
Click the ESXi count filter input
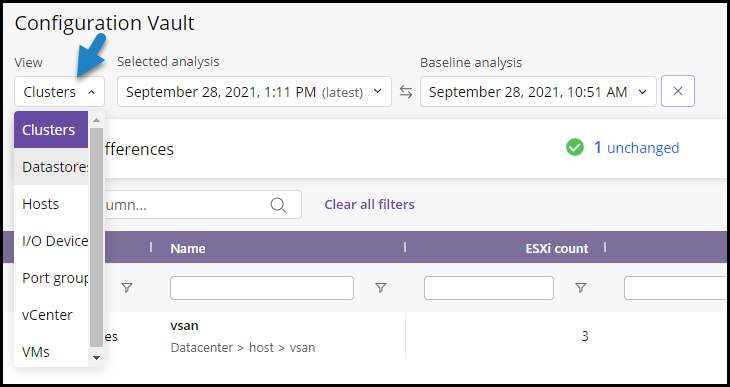488,288
